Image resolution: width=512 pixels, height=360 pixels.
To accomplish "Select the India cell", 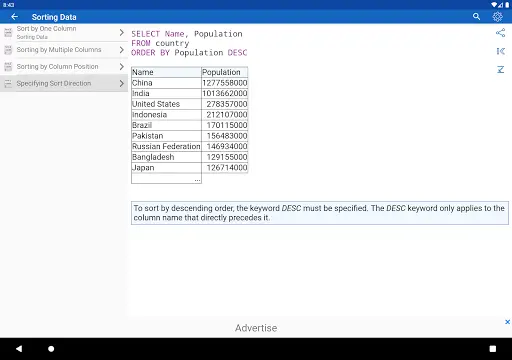I will 166,94.
